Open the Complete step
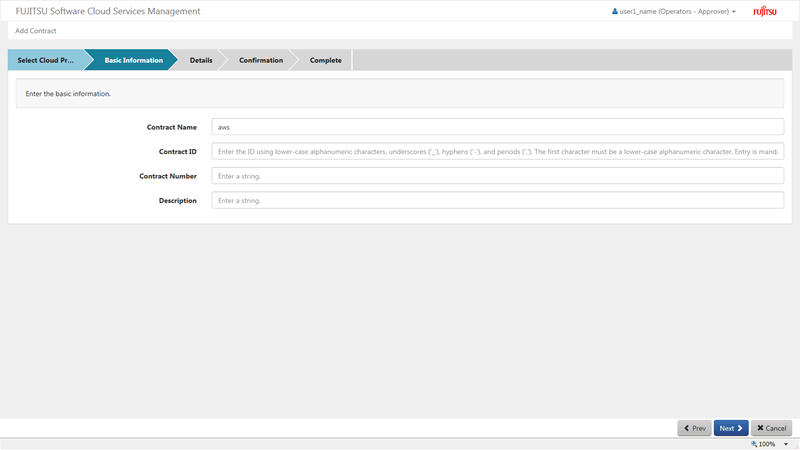 [326, 60]
